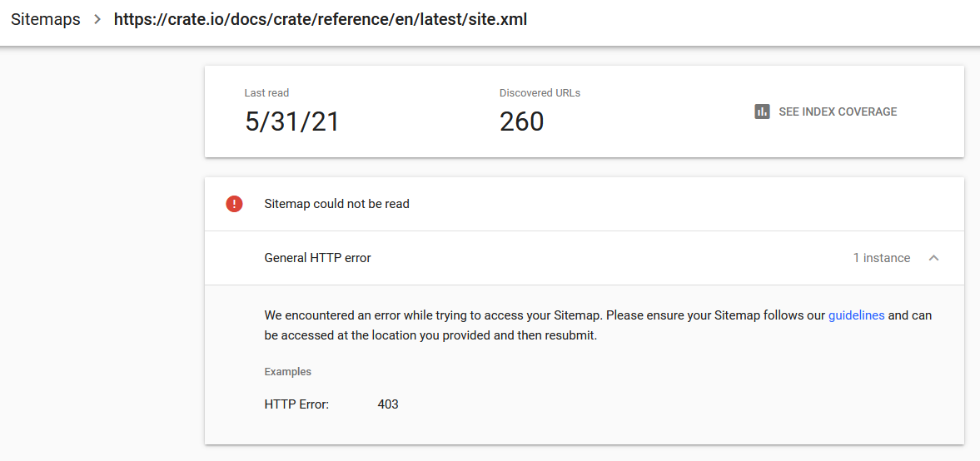Click the Discovered URLs label
The width and height of the screenshot is (980, 461).
click(x=540, y=93)
